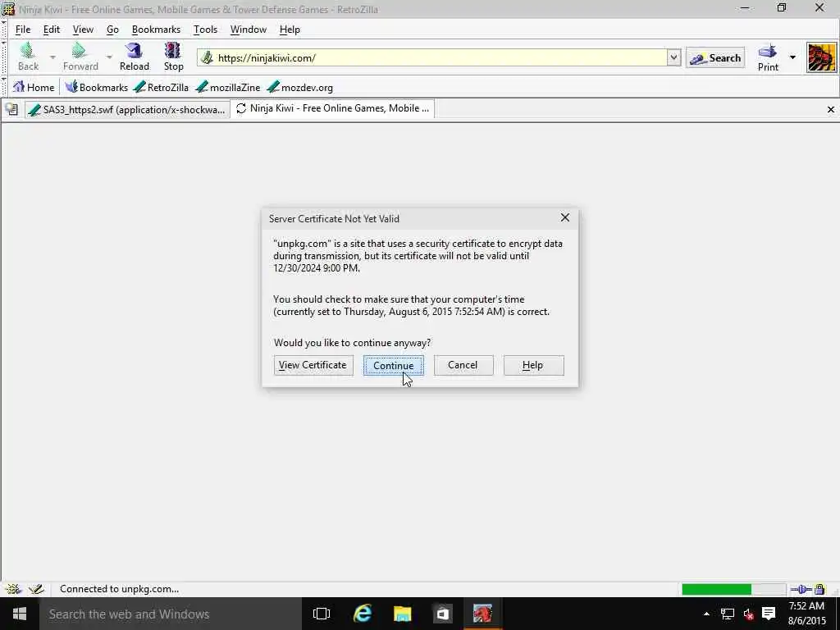This screenshot has width=840, height=630.
Task: Stop loading the page
Action: coord(173,57)
